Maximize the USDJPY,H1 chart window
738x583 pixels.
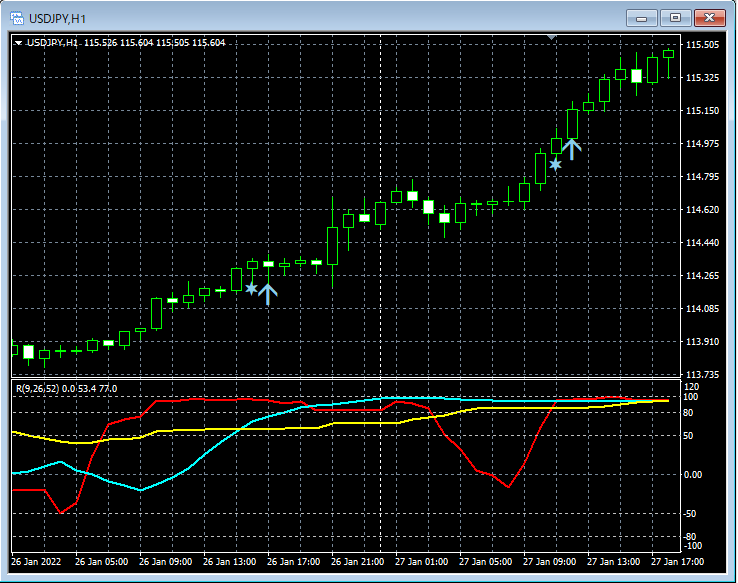(675, 18)
